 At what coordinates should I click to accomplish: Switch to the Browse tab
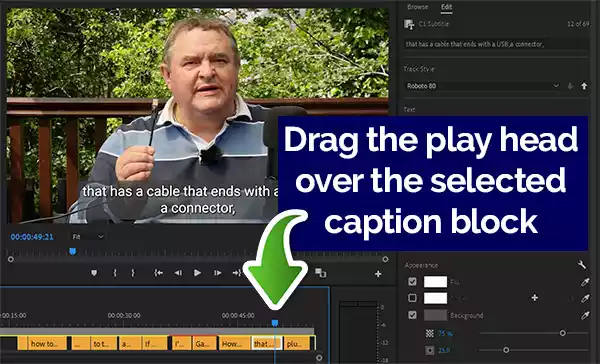417,7
